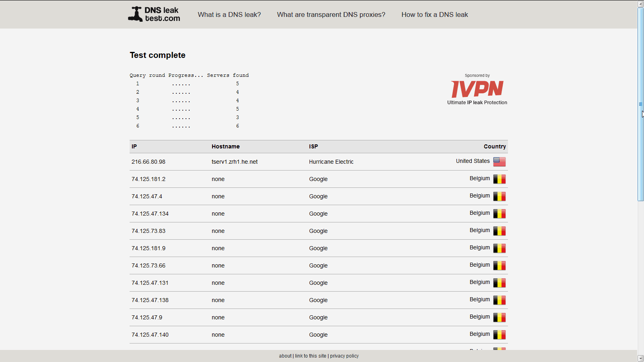This screenshot has width=644, height=362.
Task: Click the IP column header
Action: [134, 146]
